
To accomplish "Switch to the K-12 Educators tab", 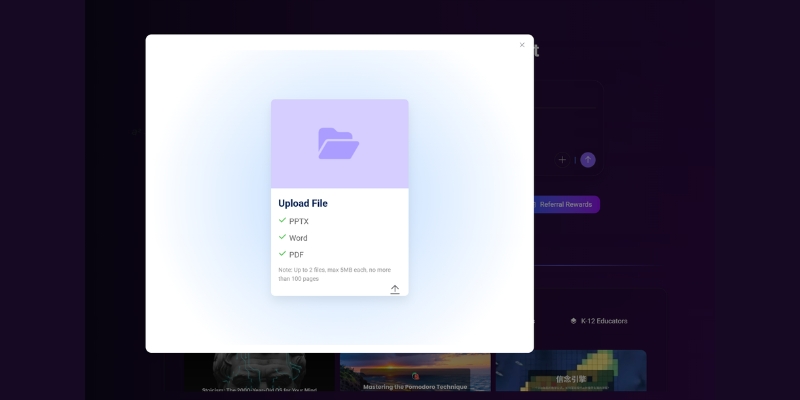I will point(604,321).
